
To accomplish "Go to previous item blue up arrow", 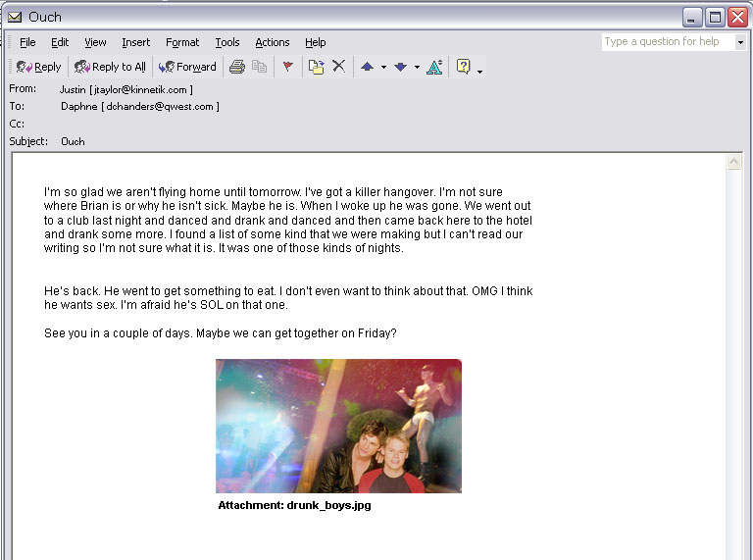I will point(368,67).
